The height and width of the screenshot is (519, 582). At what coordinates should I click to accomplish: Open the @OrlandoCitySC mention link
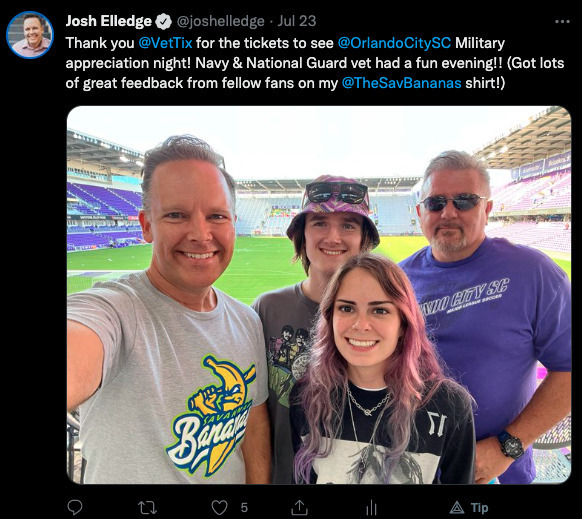pyautogui.click(x=394, y=43)
